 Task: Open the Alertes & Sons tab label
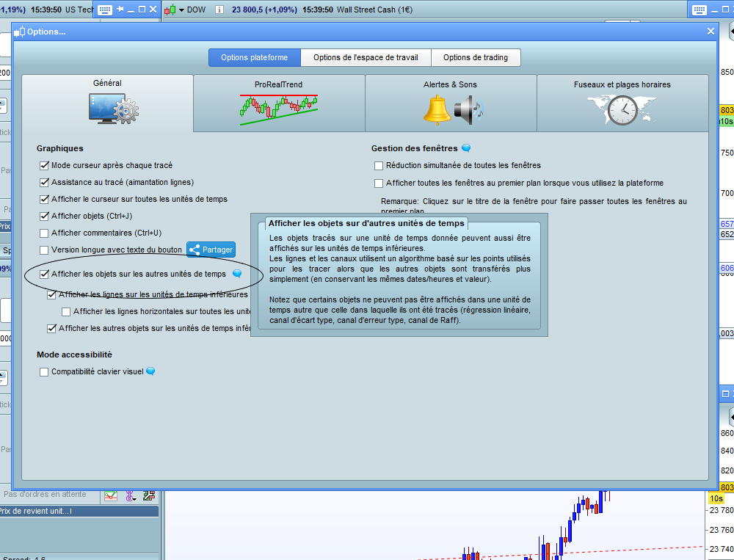coord(451,84)
